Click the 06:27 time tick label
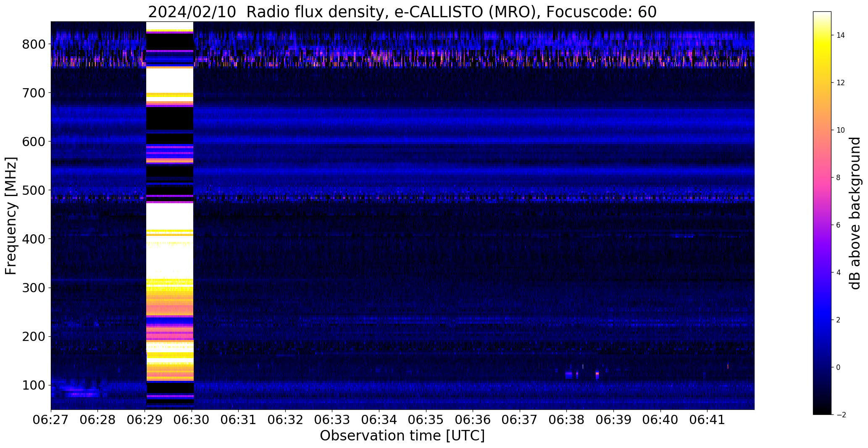The image size is (868, 448). (51, 420)
